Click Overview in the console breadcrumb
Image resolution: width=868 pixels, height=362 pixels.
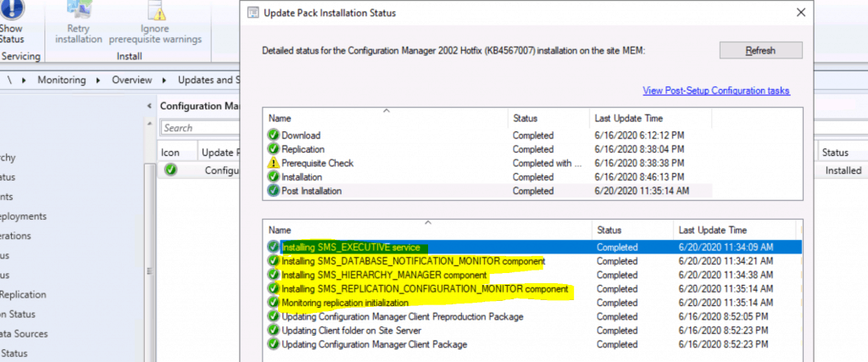pyautogui.click(x=131, y=80)
